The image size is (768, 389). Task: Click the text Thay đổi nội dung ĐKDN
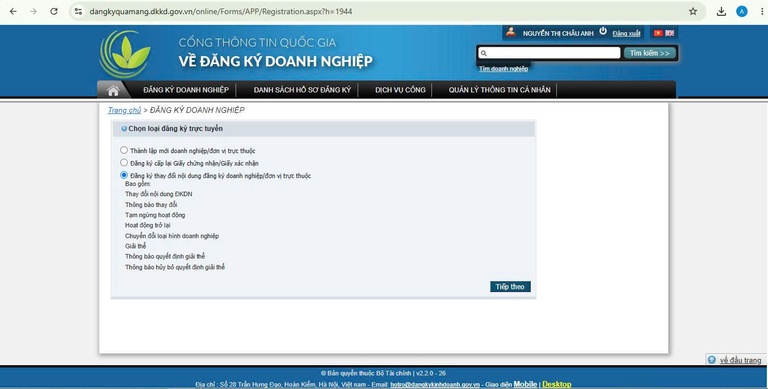pos(158,194)
